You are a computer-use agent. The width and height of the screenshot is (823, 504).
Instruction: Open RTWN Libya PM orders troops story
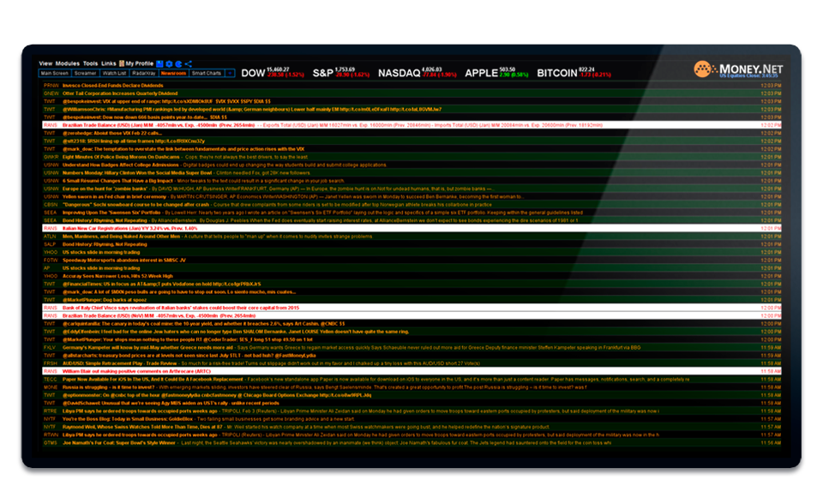(x=412, y=435)
